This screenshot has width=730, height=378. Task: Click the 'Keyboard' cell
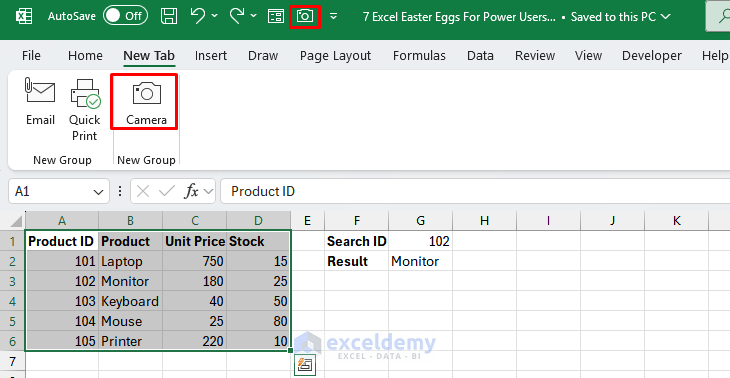(x=130, y=302)
